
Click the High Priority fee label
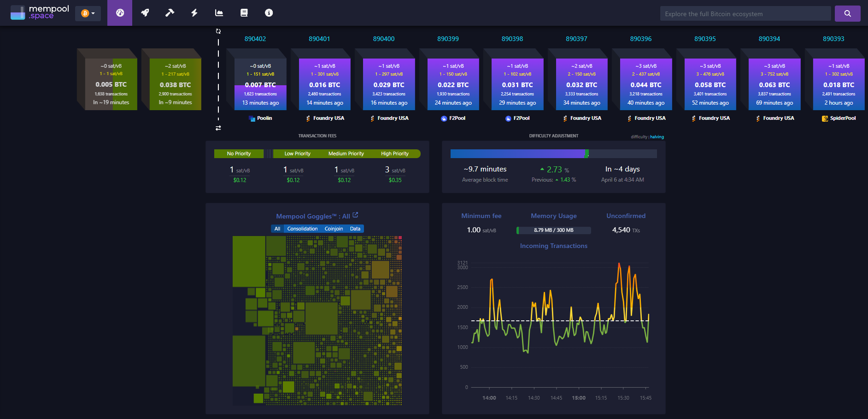click(395, 154)
